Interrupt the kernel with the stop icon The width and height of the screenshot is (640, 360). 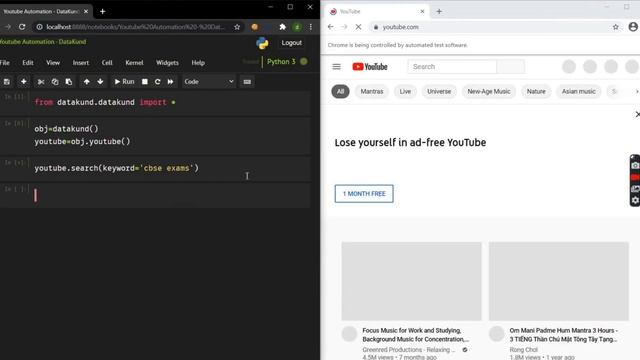144,82
